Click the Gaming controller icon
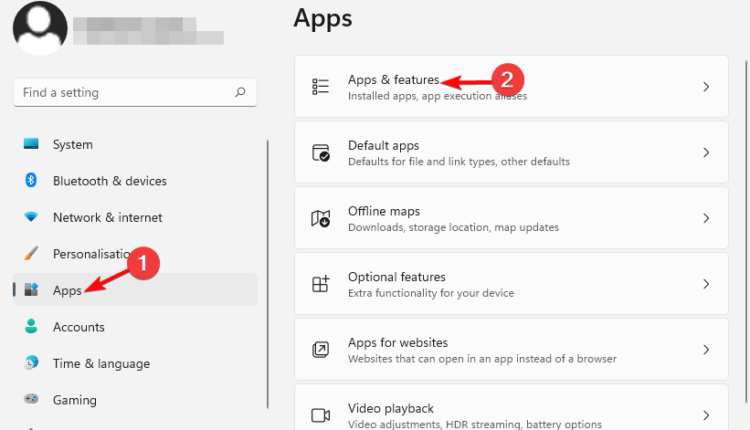Image resolution: width=750 pixels, height=430 pixels. coord(31,400)
